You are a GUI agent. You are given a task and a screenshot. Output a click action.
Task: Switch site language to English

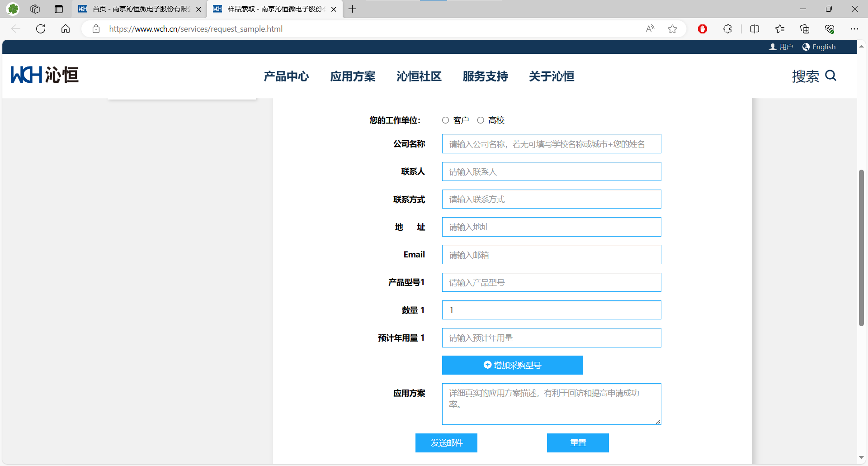pyautogui.click(x=819, y=47)
